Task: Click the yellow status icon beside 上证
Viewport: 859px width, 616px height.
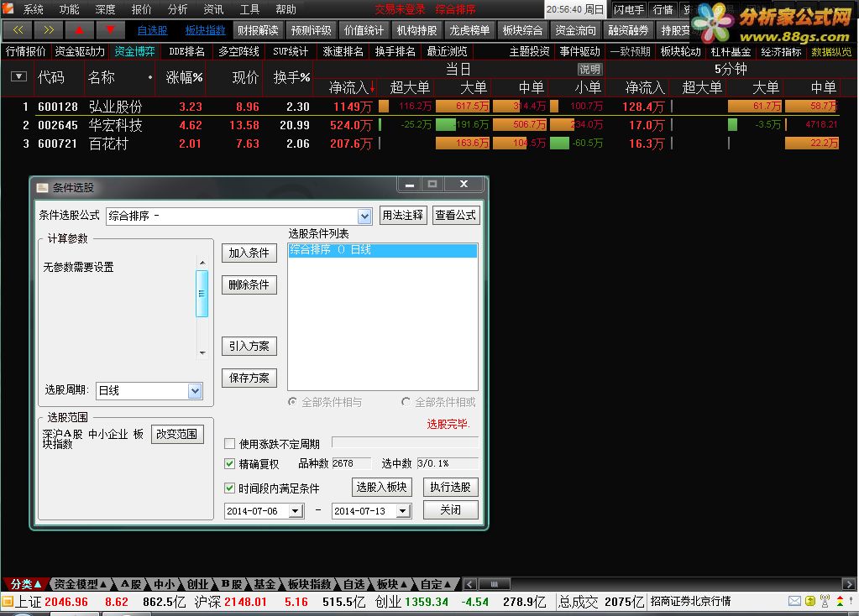Action: click(7, 602)
